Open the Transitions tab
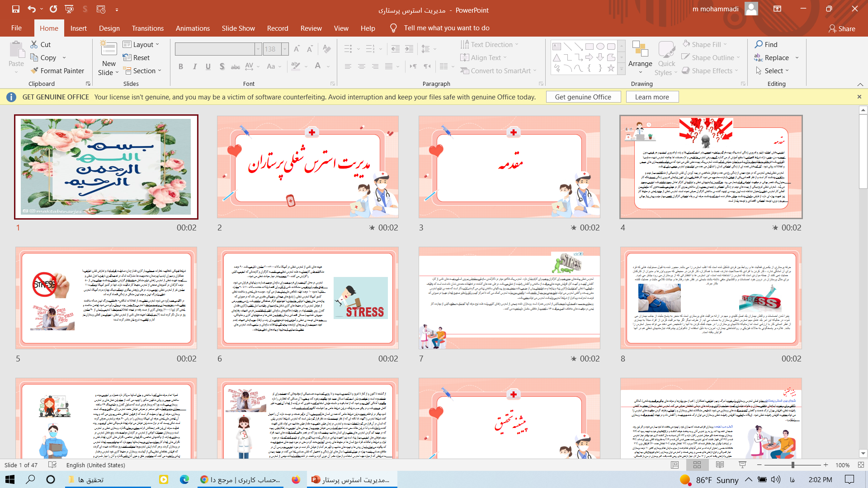Screen dimensions: 868x488 click(147, 28)
